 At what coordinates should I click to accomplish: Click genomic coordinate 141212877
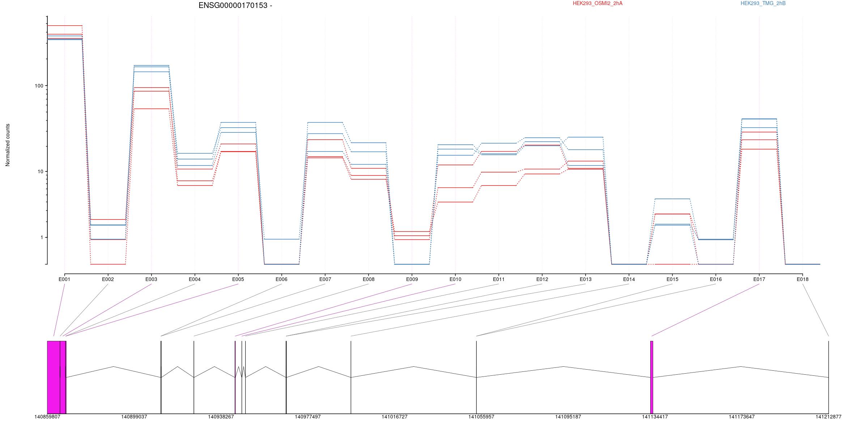click(829, 417)
